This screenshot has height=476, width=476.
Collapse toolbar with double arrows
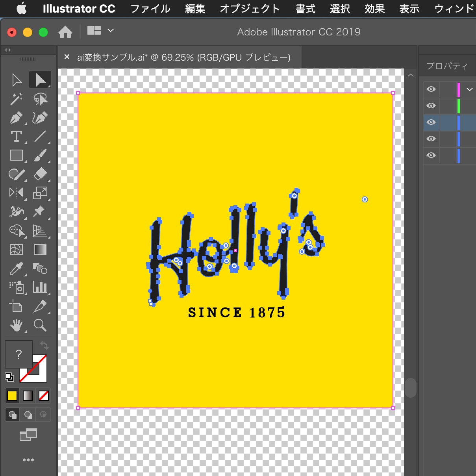pyautogui.click(x=8, y=50)
